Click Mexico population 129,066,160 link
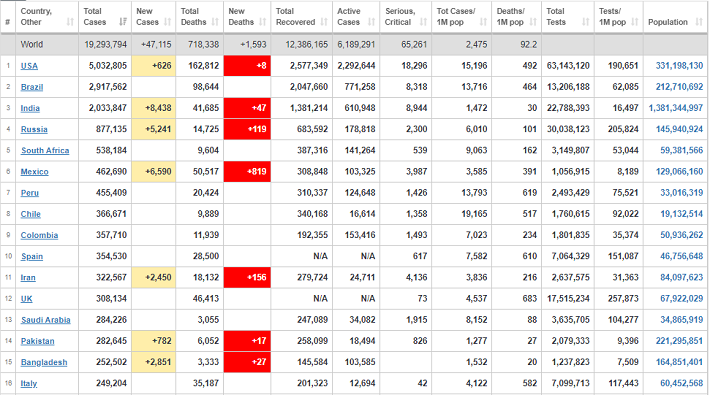This screenshot has height=395, width=710. tap(679, 172)
